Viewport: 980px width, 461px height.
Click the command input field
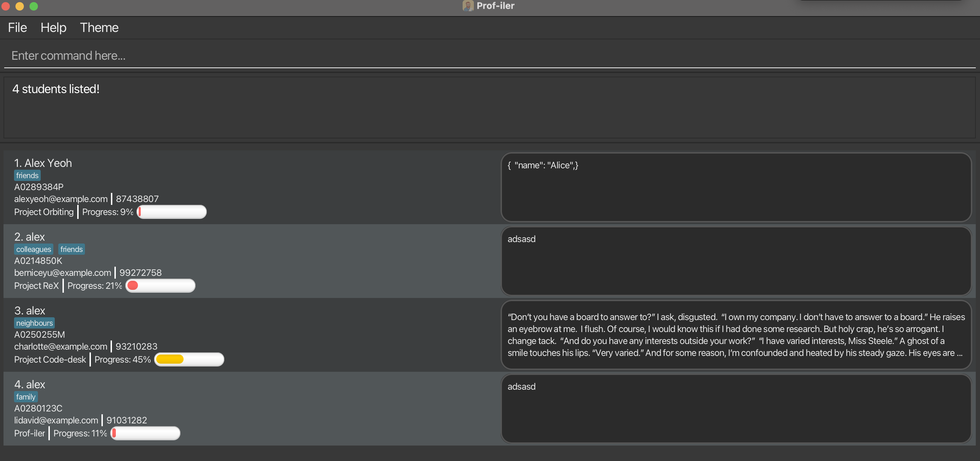tap(490, 56)
